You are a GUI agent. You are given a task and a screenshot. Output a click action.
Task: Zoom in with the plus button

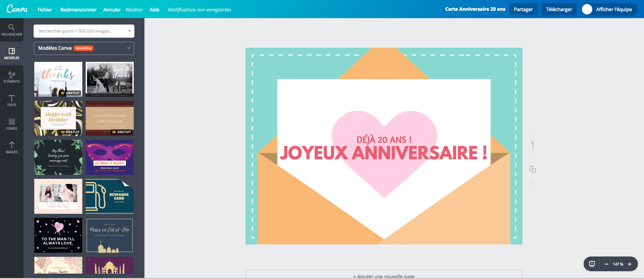click(630, 264)
